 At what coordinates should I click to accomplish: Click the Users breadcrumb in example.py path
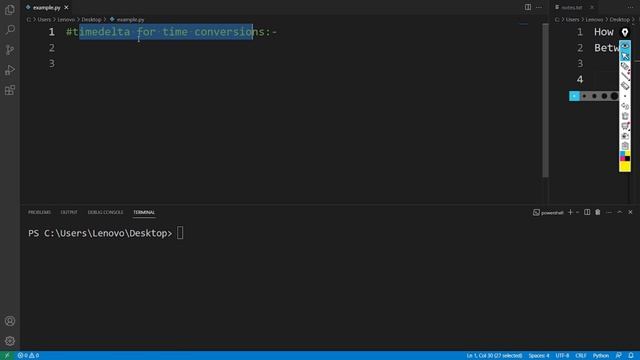tap(44, 20)
